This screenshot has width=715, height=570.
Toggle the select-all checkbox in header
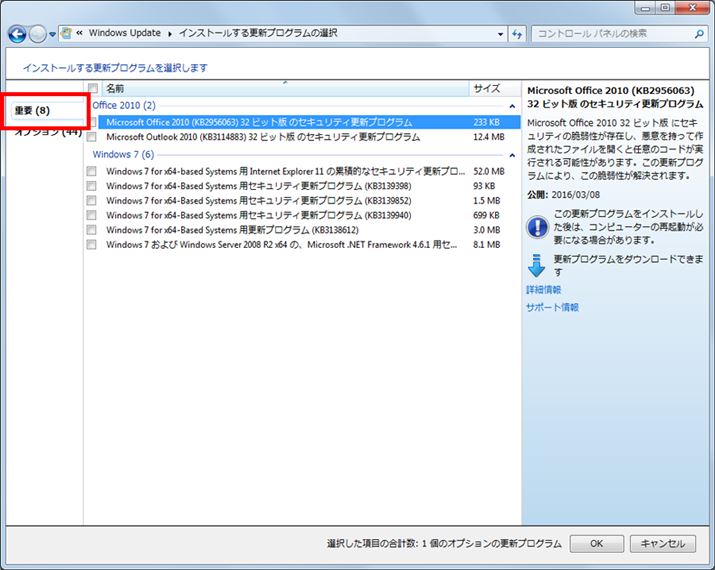(93, 88)
